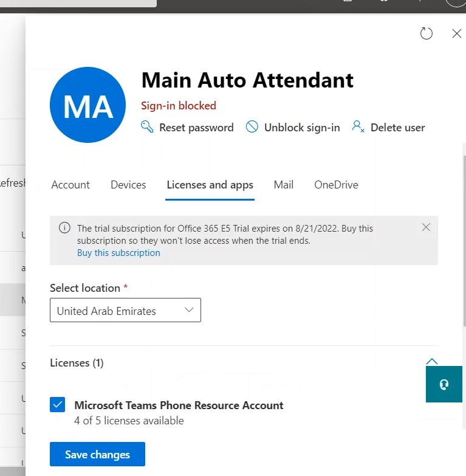Click the Unblock sign-in icon
Image resolution: width=466 pixels, height=476 pixels.
point(252,127)
